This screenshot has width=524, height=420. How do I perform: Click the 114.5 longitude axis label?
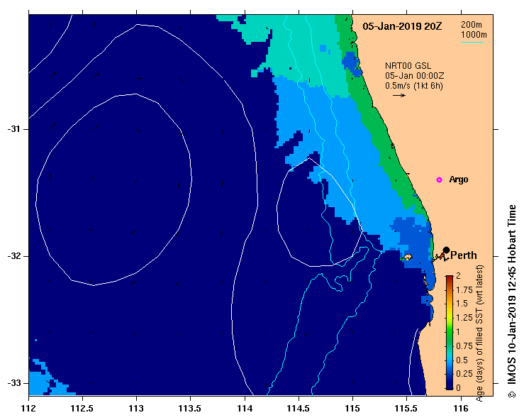click(x=299, y=409)
